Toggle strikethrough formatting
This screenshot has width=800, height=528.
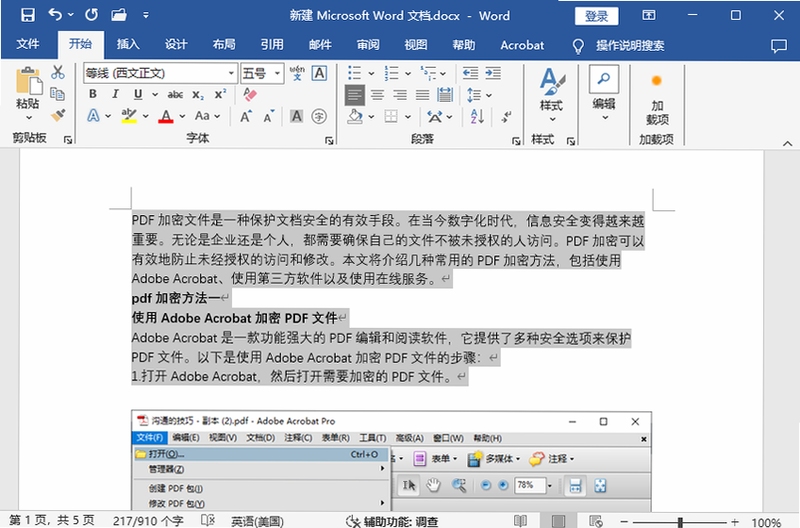click(175, 94)
